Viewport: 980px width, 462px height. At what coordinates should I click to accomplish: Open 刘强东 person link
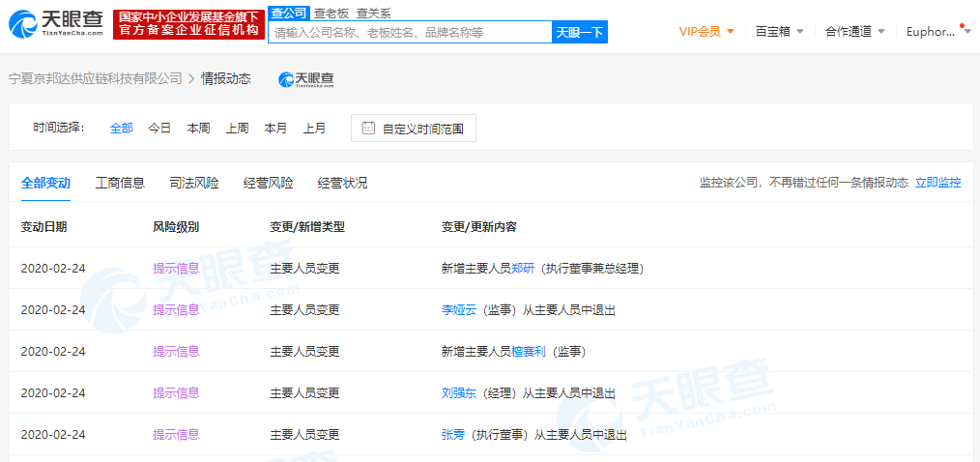tap(458, 392)
